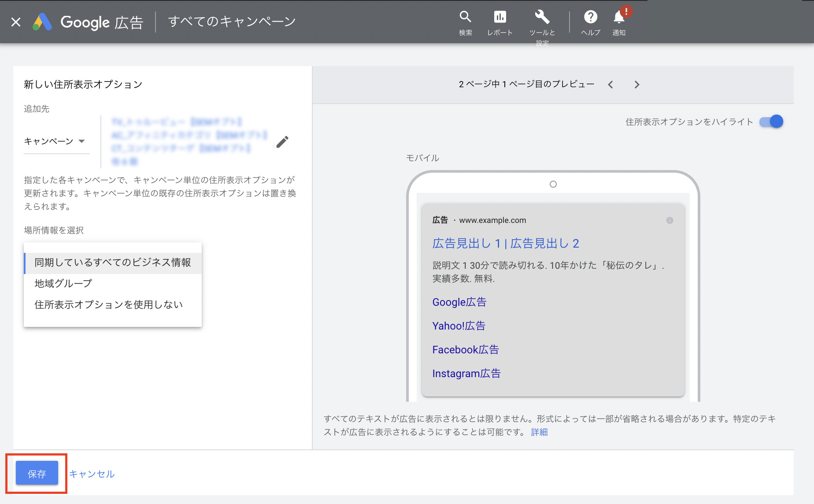Go back with the left preview chevron
814x504 pixels.
point(610,84)
